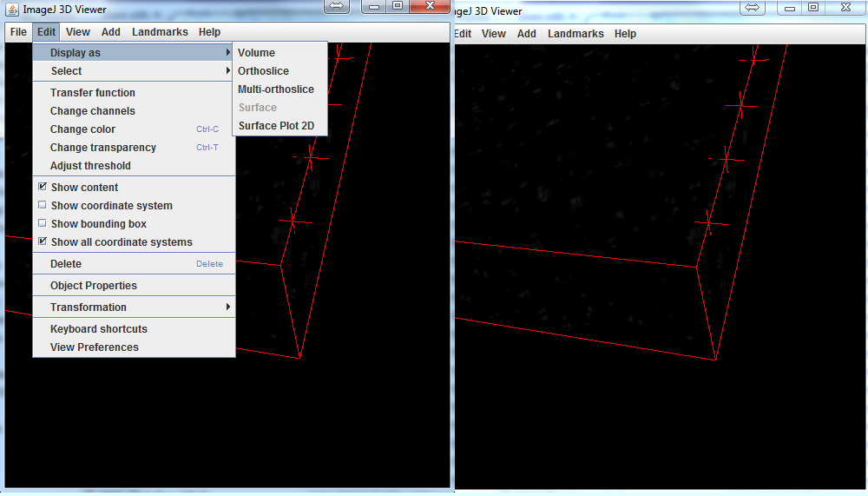Select Orthoslice display mode
The image size is (868, 496).
(263, 71)
